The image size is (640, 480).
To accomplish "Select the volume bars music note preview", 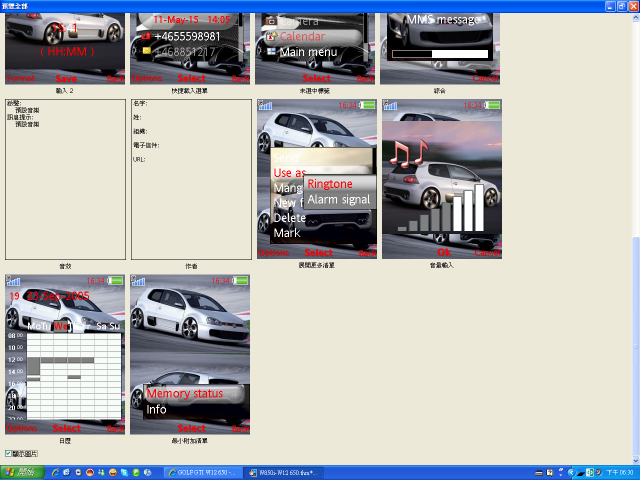I will coord(442,179).
